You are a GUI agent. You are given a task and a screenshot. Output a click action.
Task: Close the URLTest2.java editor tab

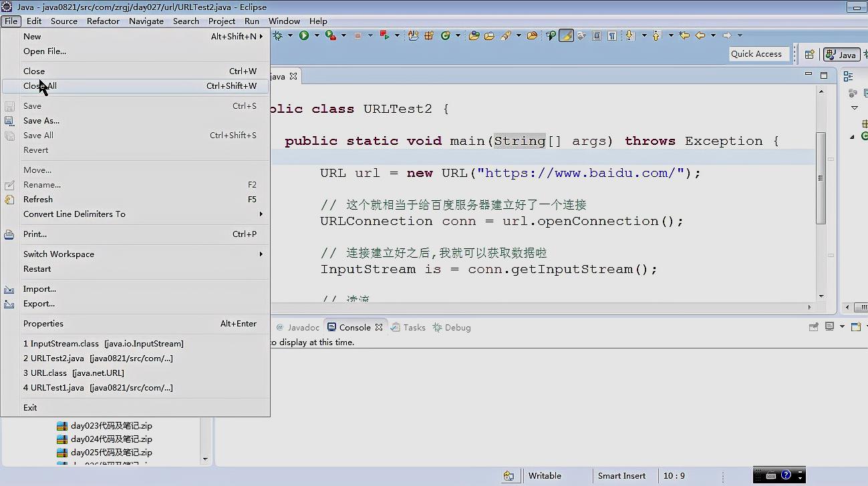[x=293, y=77]
